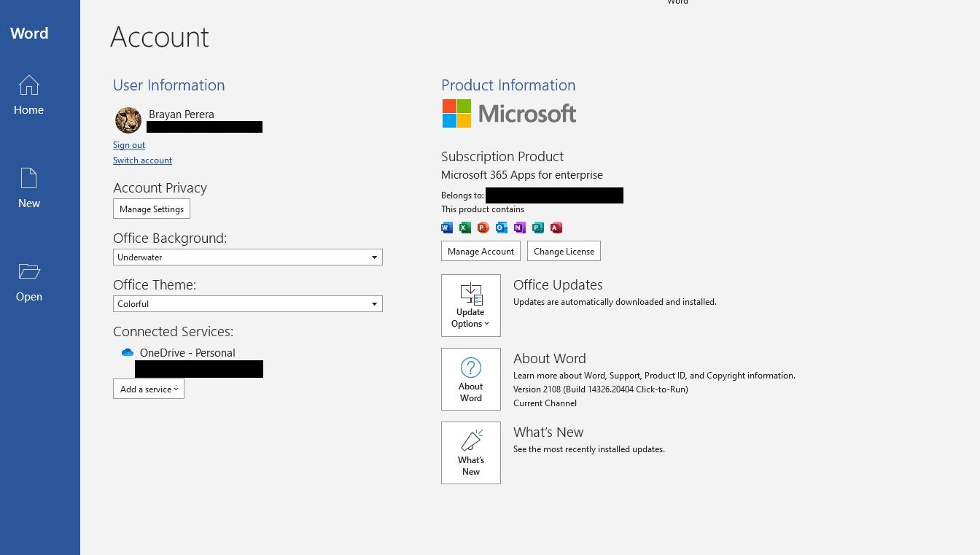Viewport: 980px width, 555px height.
Task: Sign out of the account
Action: [x=129, y=145]
